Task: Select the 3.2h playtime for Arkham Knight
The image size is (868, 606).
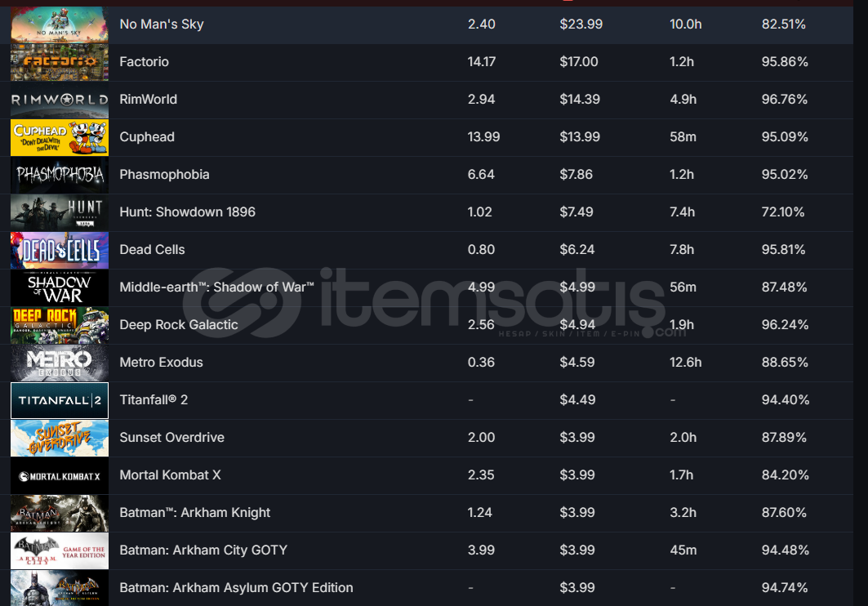Action: (683, 513)
